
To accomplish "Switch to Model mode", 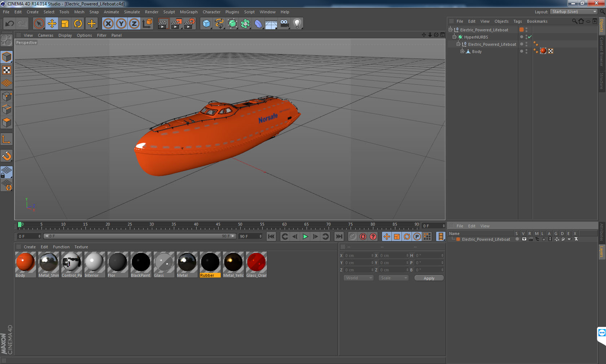I will click(6, 57).
